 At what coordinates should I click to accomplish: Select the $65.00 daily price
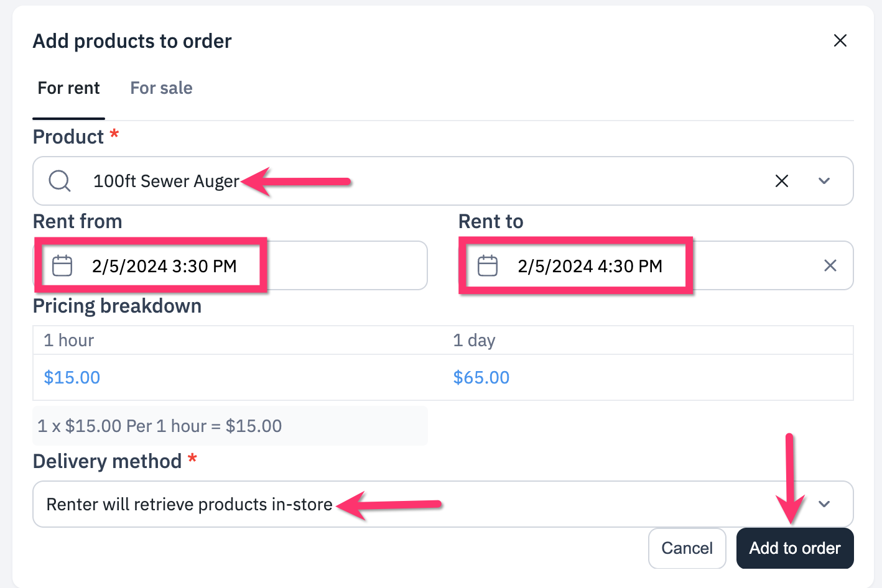tap(481, 377)
